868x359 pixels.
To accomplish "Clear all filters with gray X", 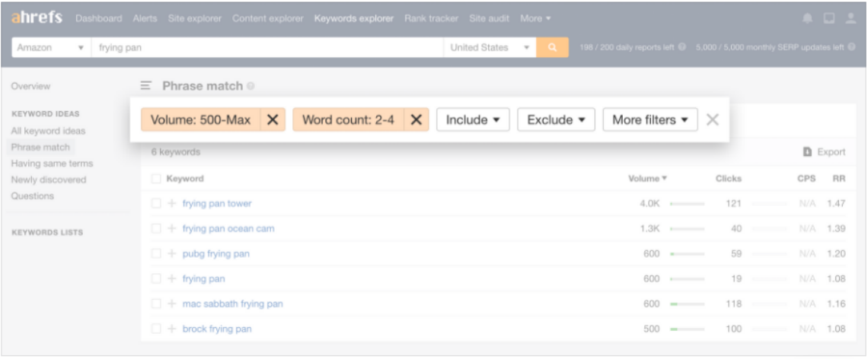I will [x=713, y=119].
